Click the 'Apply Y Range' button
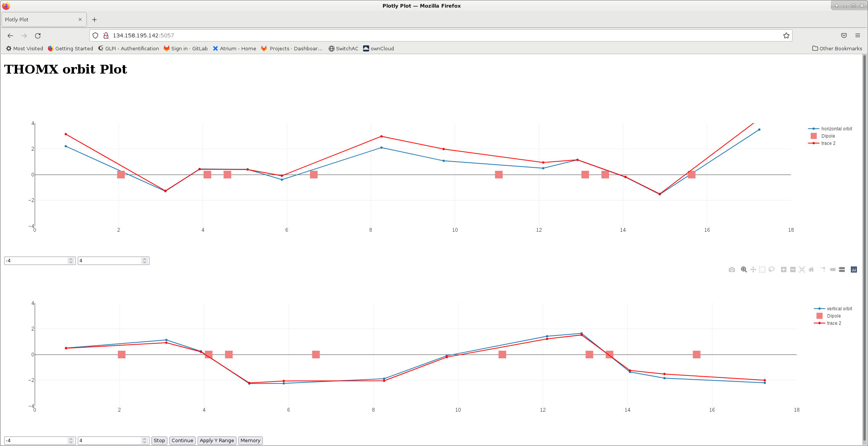868x446 pixels. pos(217,441)
